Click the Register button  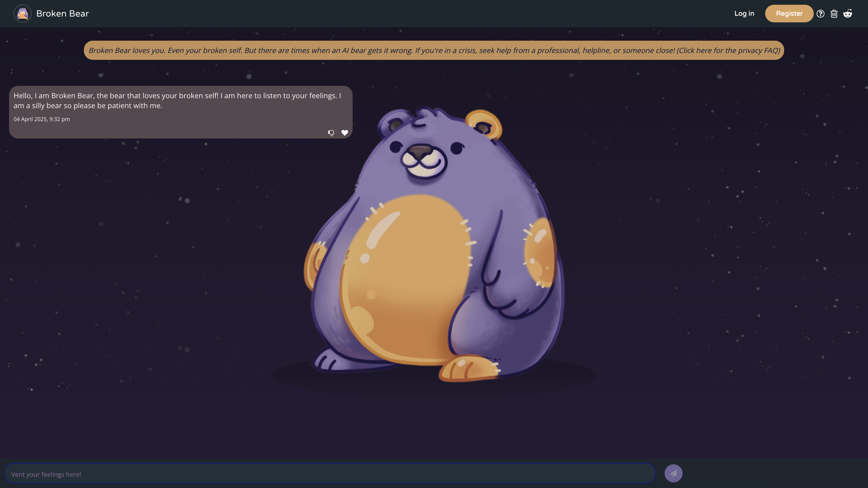click(x=789, y=14)
